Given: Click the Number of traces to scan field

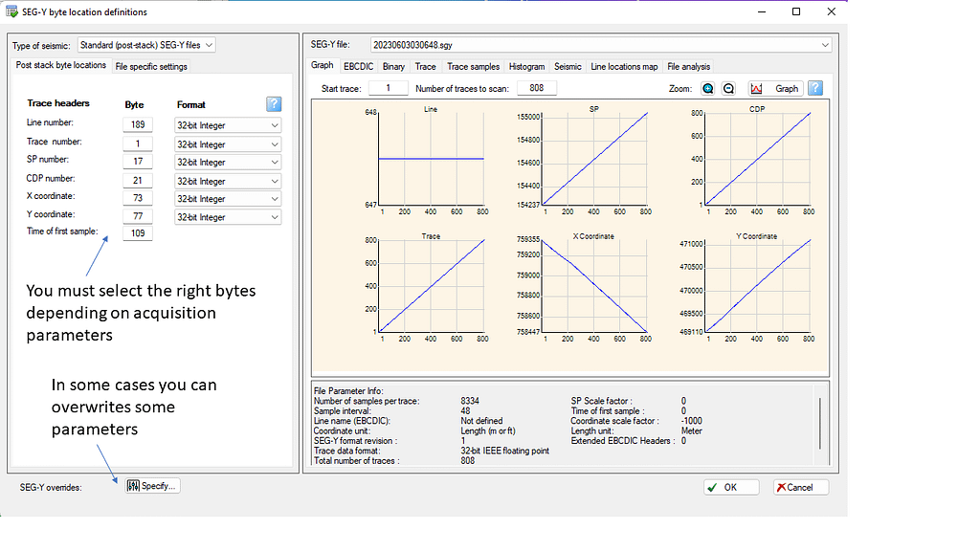Looking at the screenshot, I should 536,88.
